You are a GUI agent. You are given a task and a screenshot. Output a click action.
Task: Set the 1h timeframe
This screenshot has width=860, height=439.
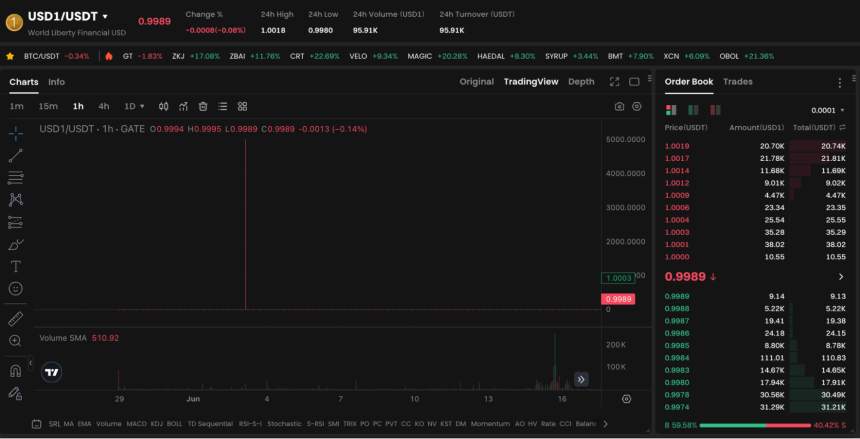[78, 106]
